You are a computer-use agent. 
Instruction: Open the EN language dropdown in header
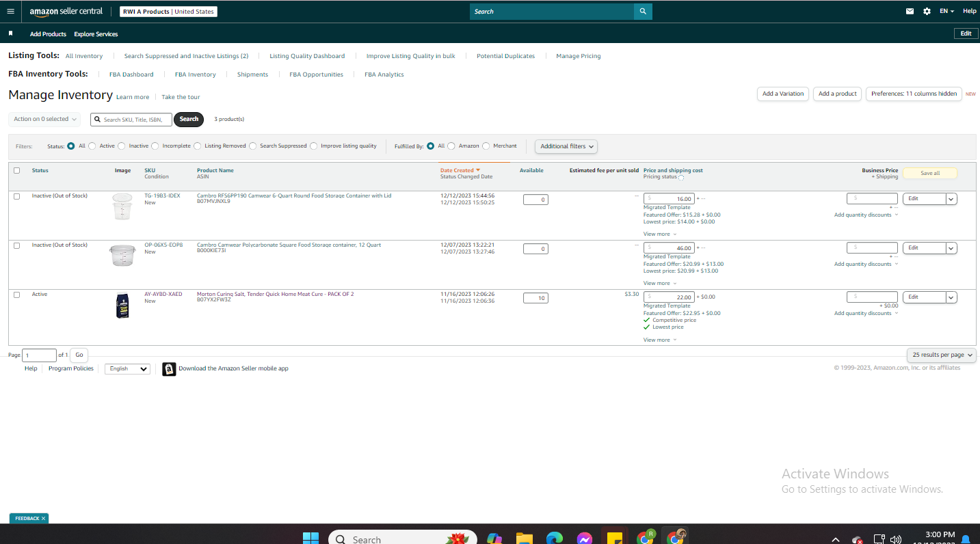[946, 12]
